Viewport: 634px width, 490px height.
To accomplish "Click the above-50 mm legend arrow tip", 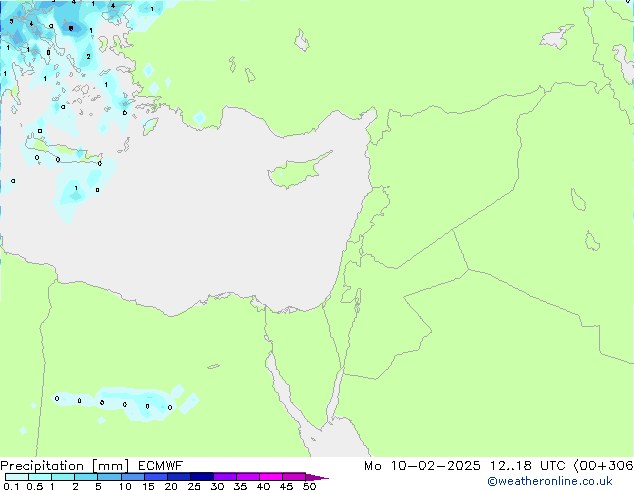I will coord(317,477).
